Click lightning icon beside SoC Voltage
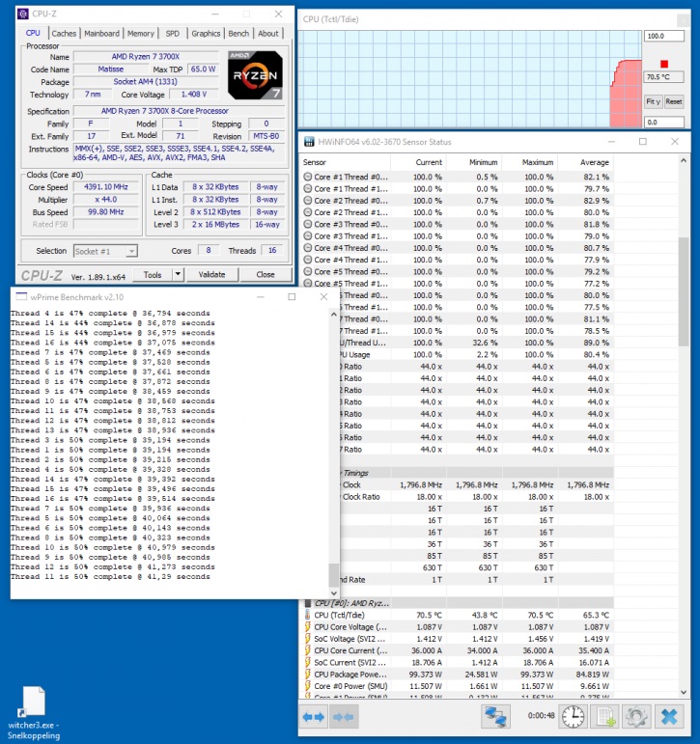The image size is (700, 744). click(308, 639)
